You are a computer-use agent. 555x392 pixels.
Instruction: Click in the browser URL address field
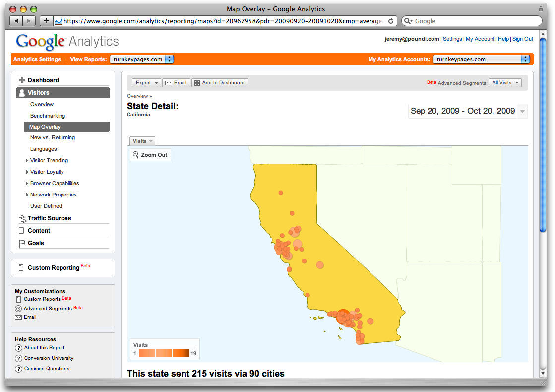pos(223,21)
